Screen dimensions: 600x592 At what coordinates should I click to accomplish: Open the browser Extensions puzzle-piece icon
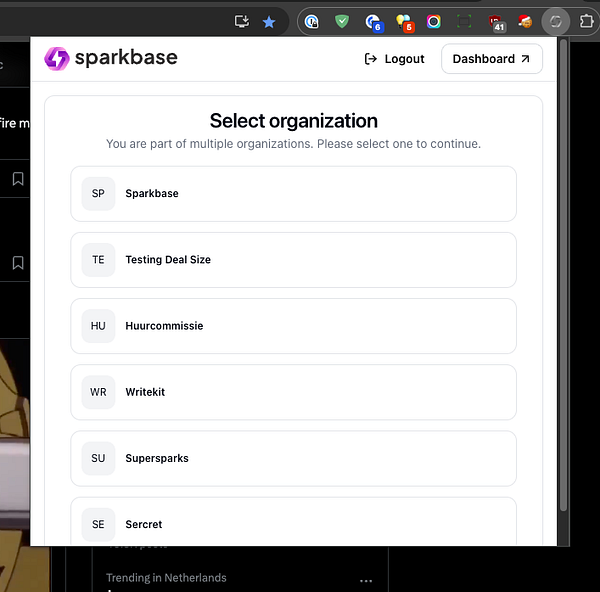587,21
